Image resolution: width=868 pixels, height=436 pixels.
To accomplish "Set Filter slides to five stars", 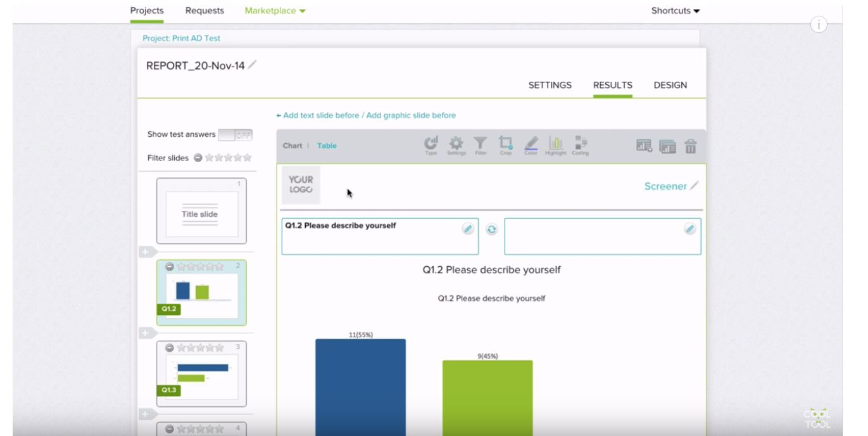I will (x=247, y=158).
